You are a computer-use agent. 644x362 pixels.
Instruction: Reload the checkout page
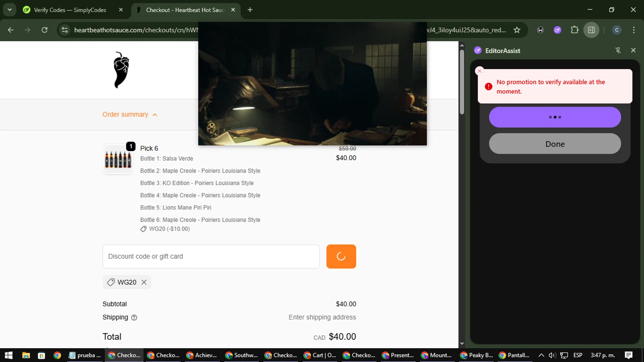coord(44,30)
